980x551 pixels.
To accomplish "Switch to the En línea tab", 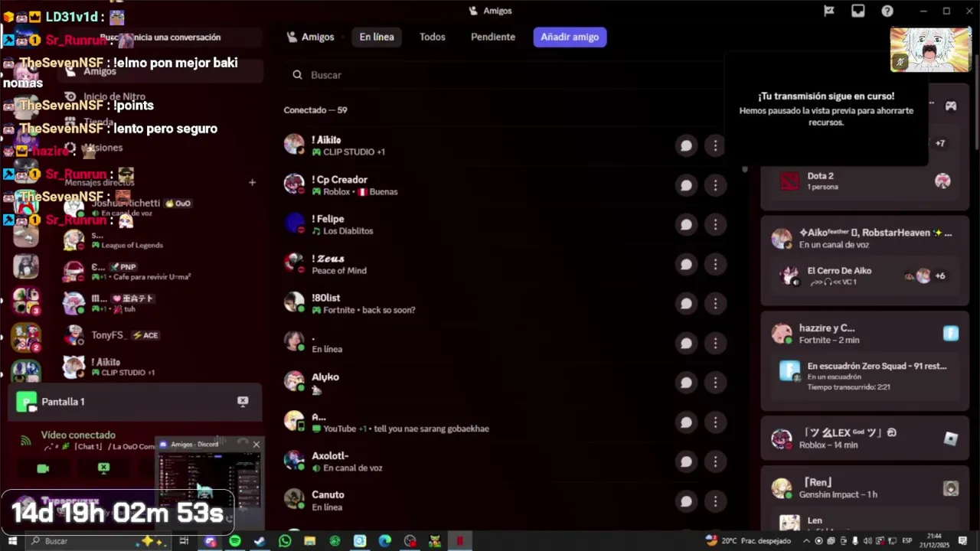I will (x=377, y=37).
